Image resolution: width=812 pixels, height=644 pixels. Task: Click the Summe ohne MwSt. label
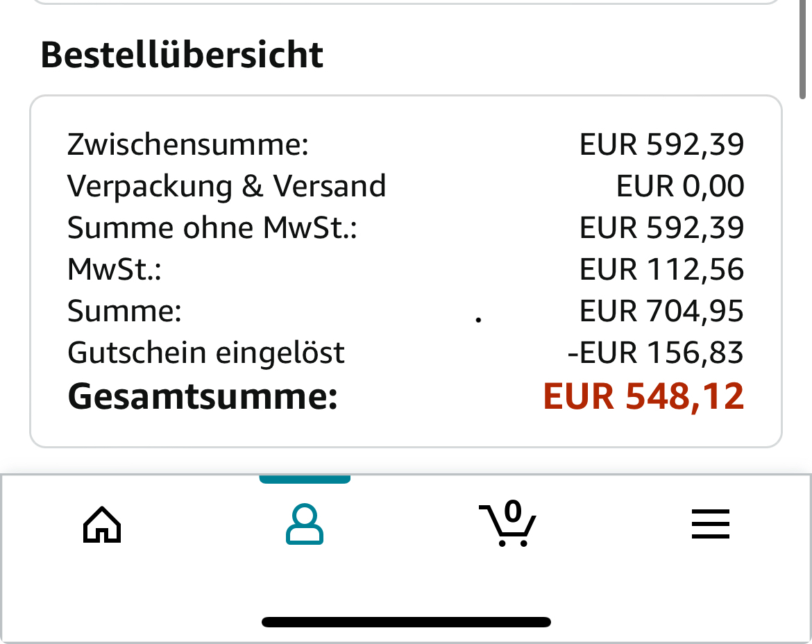[212, 228]
